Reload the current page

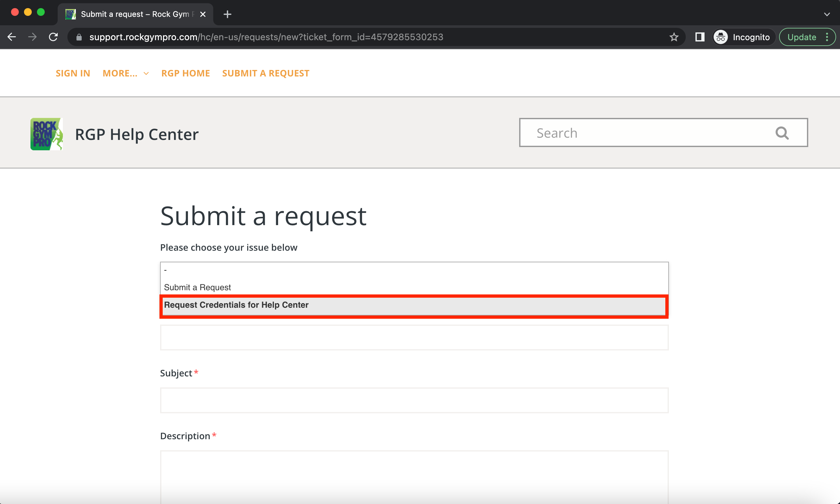[53, 37]
